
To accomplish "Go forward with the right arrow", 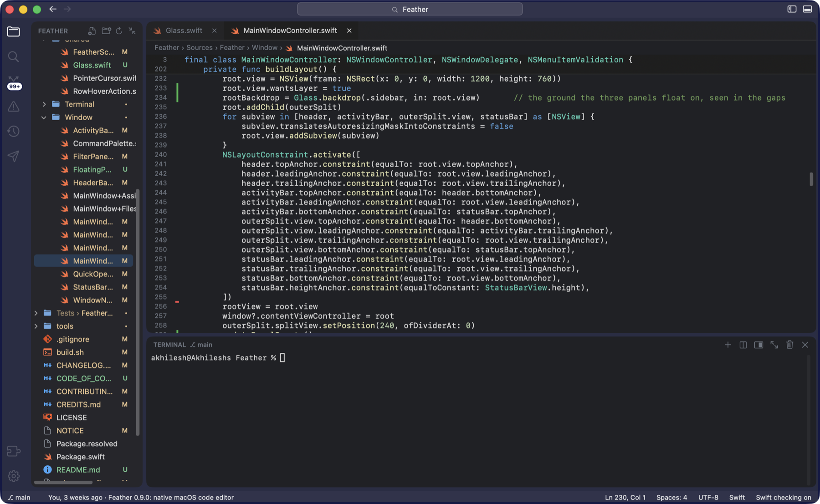I will click(67, 9).
